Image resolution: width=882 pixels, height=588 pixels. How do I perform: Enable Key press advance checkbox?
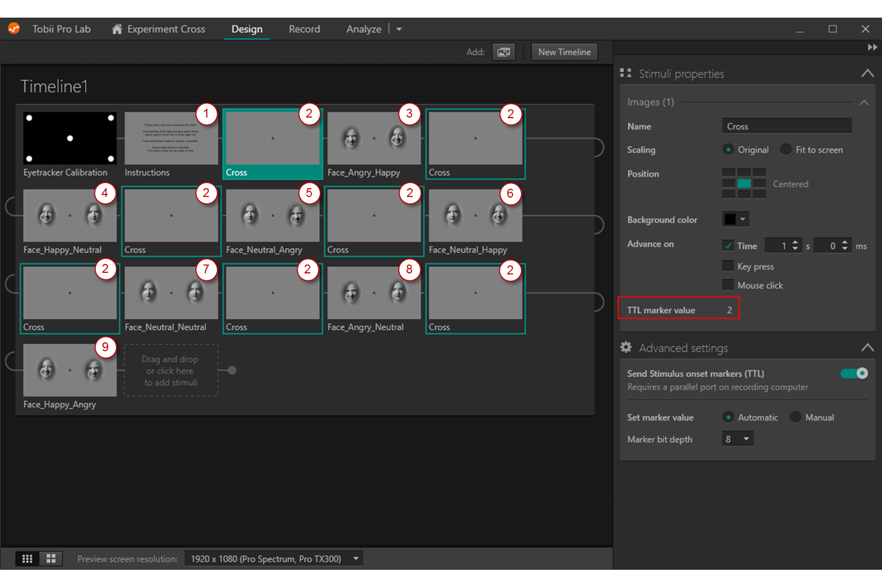pyautogui.click(x=728, y=266)
